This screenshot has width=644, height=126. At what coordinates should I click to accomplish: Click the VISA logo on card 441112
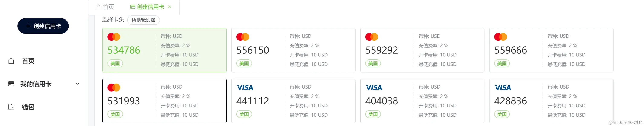[244, 87]
